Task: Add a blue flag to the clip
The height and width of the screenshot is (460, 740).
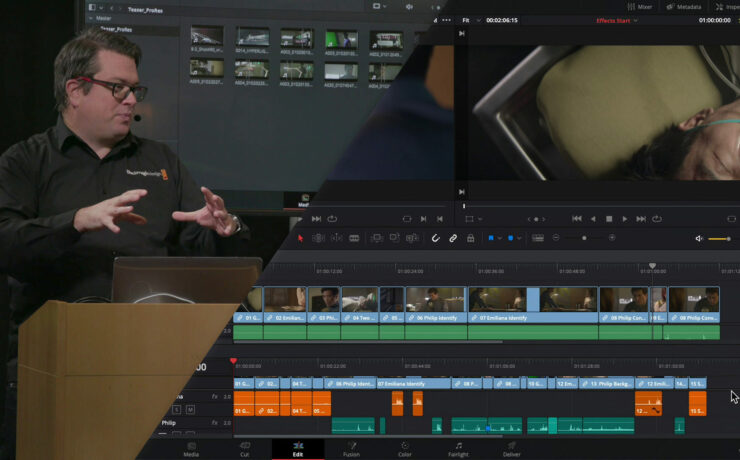Action: [x=491, y=238]
